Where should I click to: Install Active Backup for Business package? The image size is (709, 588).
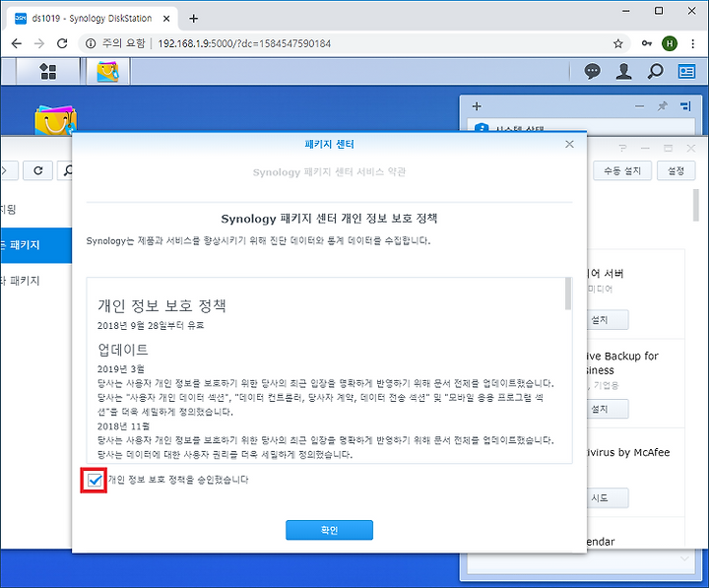tap(608, 409)
